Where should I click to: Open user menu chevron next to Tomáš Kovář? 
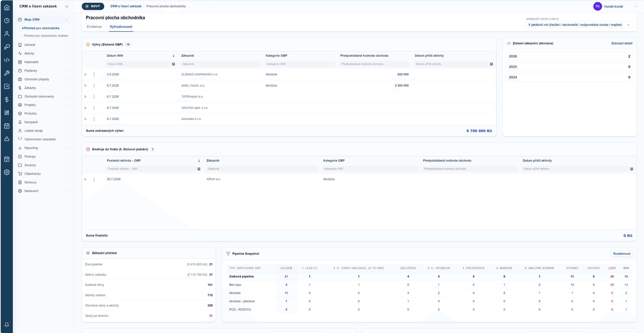coord(635,6)
